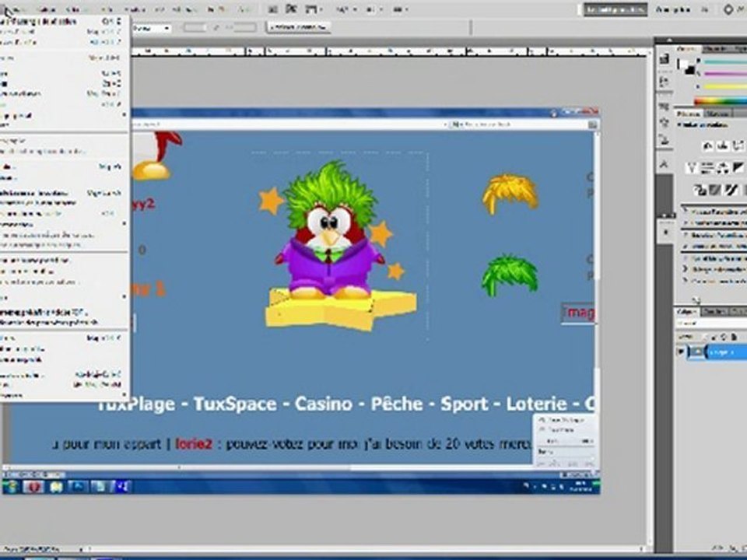Add a Posterize adjustment
The height and width of the screenshot is (560, 747).
715,191
